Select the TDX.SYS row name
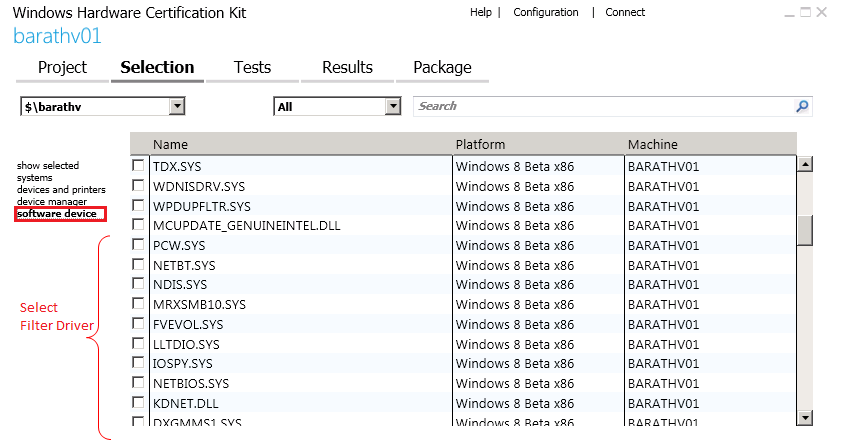 pos(177,166)
